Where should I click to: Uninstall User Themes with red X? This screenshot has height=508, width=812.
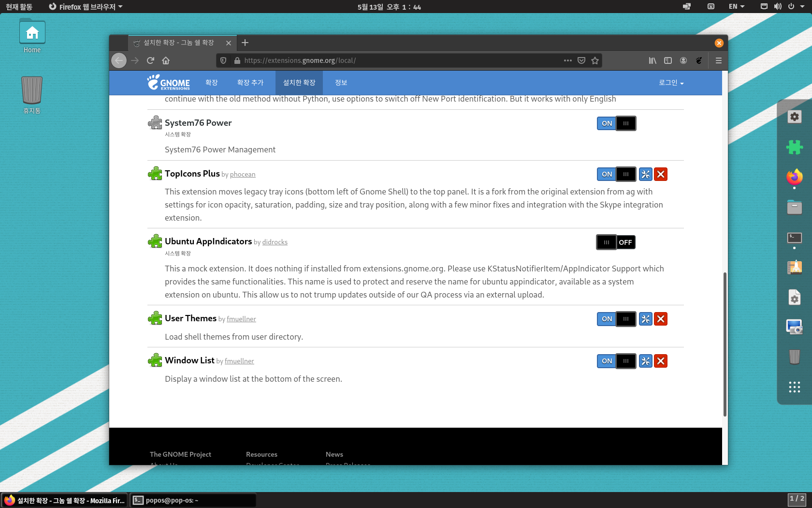(661, 319)
